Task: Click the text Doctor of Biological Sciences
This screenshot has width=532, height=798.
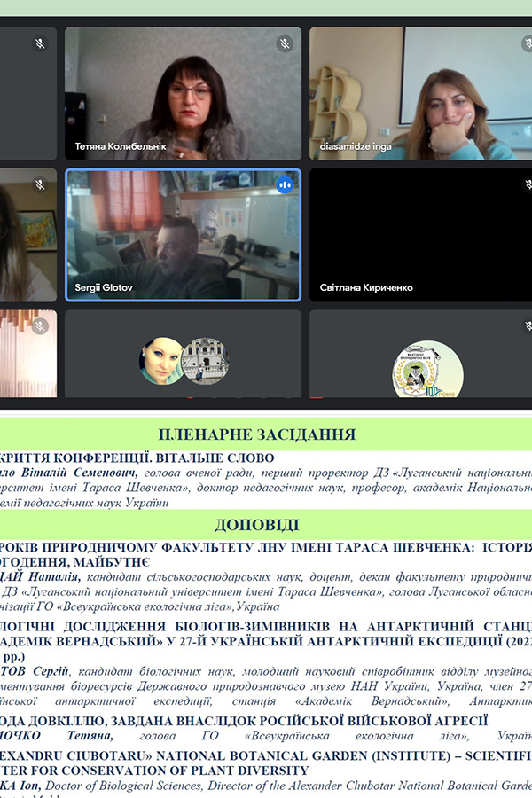Action: coord(124,786)
